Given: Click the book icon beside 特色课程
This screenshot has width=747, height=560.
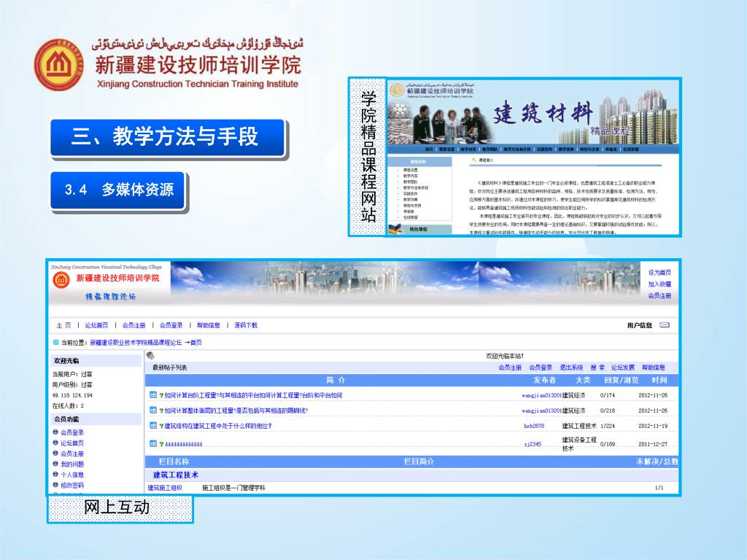Looking at the screenshot, I should pyautogui.click(x=395, y=229).
